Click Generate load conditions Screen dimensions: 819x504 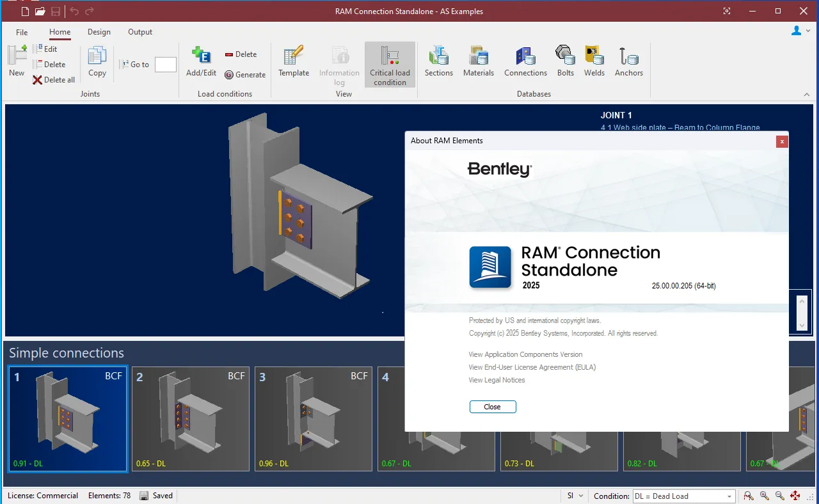[245, 75]
